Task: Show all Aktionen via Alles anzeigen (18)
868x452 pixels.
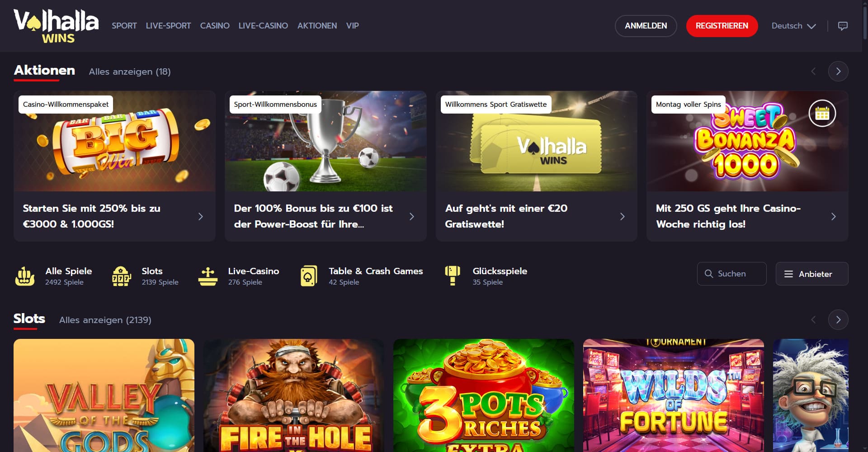Action: point(130,71)
